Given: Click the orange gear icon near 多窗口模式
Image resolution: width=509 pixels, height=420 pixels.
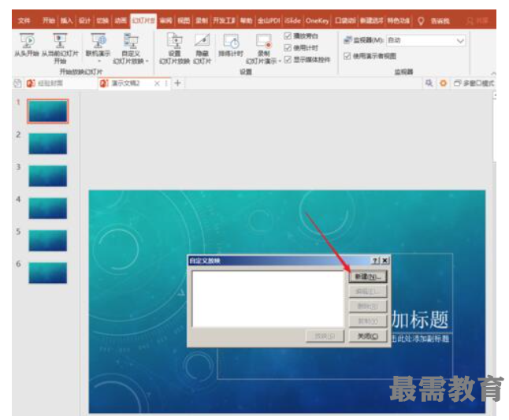Looking at the screenshot, I should point(443,84).
